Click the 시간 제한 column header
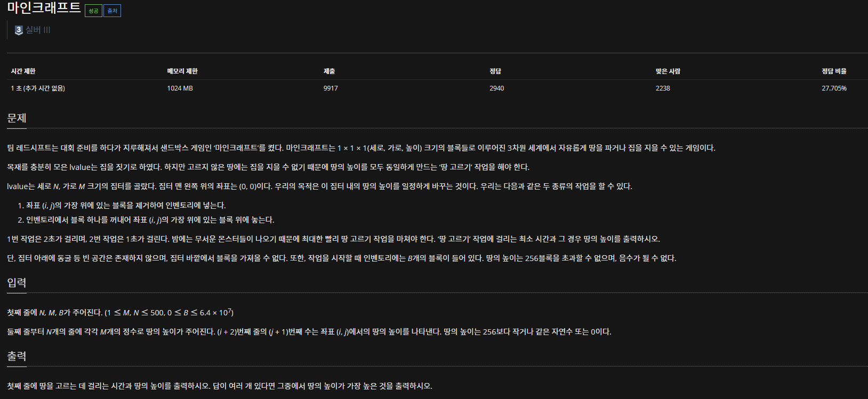The height and width of the screenshot is (399, 868). [x=23, y=71]
